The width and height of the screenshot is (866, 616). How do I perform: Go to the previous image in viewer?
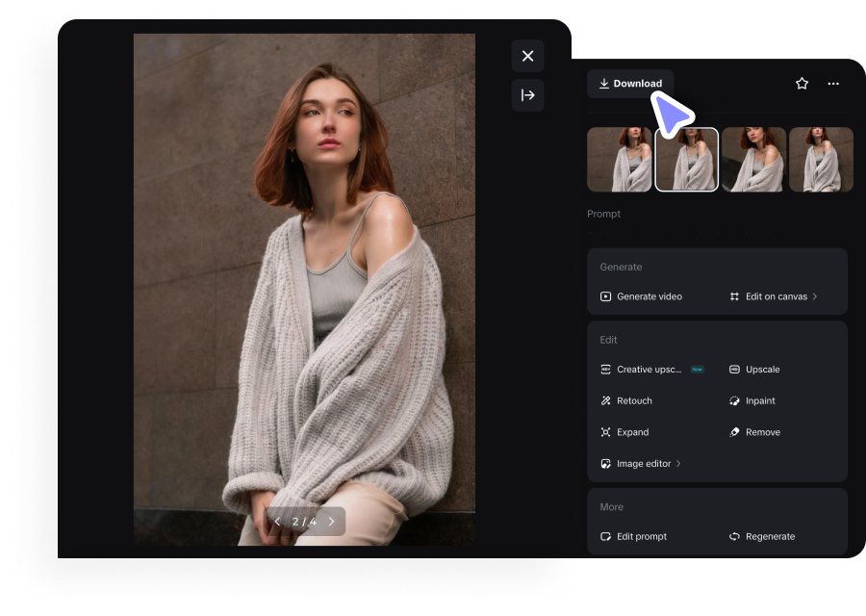tap(278, 522)
